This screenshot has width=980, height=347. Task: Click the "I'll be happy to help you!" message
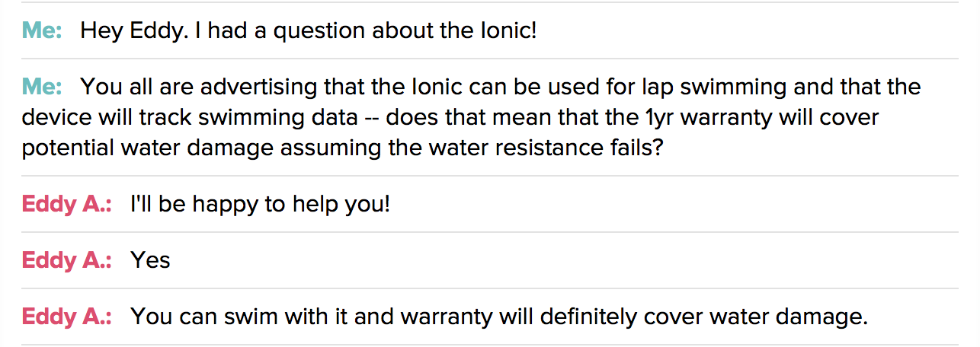(x=260, y=204)
